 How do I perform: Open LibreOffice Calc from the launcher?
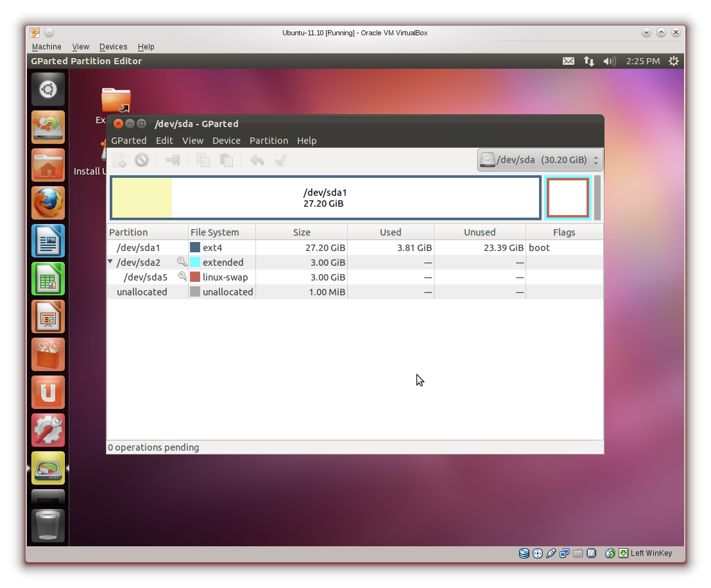48,279
